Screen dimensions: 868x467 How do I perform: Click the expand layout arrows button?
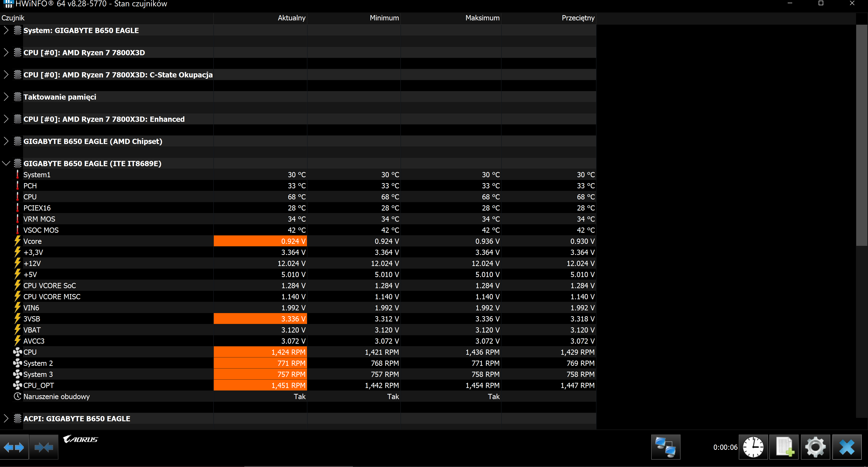(x=14, y=447)
